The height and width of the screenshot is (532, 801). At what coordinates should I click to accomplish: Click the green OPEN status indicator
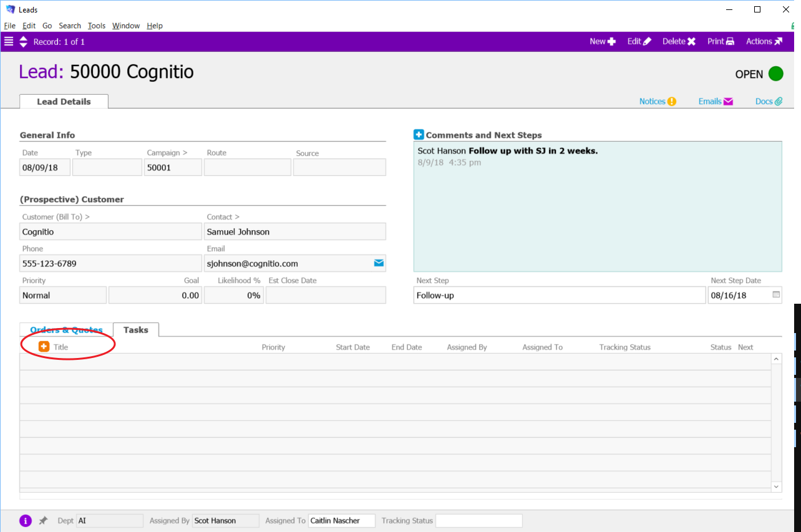pos(775,74)
